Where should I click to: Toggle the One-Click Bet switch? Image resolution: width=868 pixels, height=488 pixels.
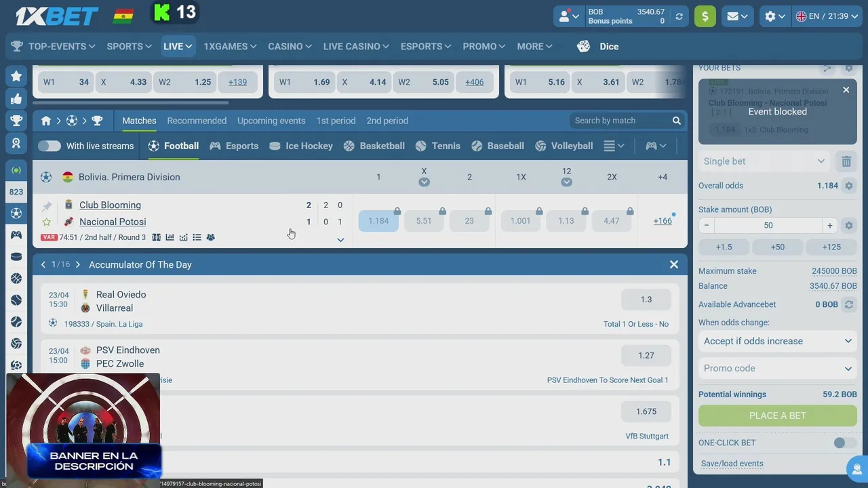click(x=844, y=443)
